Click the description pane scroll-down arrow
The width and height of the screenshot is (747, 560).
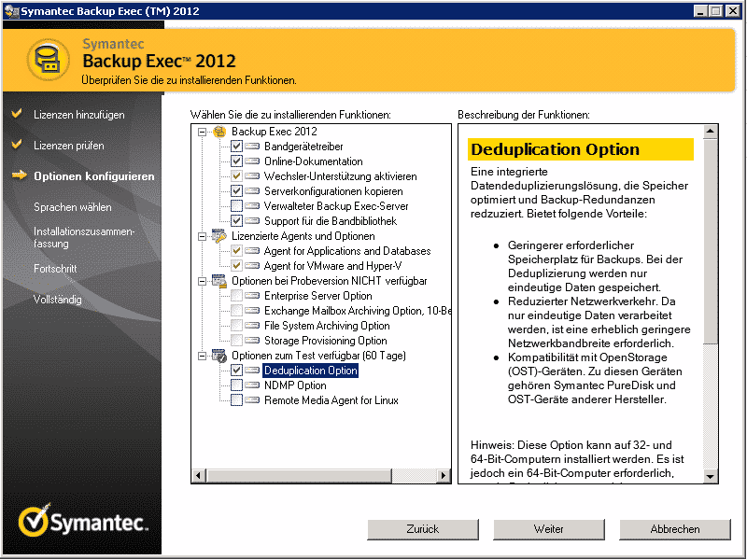pos(710,476)
